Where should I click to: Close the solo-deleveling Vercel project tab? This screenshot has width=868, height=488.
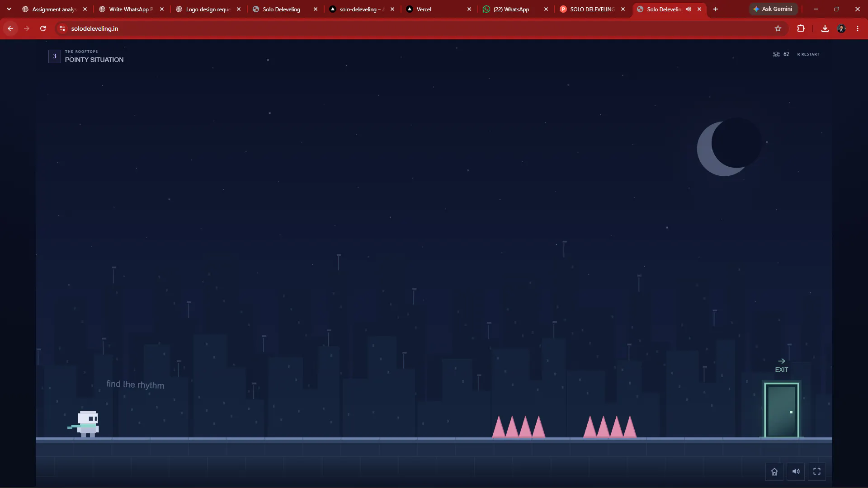[x=392, y=9]
